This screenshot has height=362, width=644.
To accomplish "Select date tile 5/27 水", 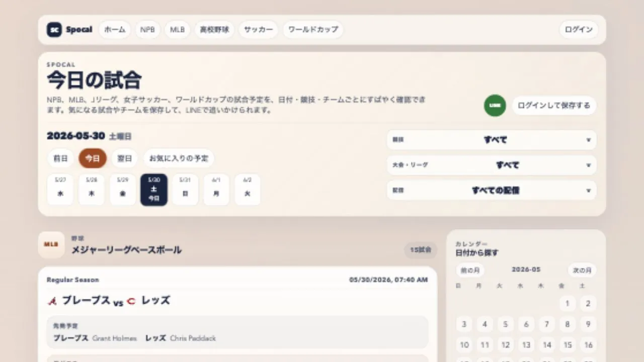I will (60, 190).
